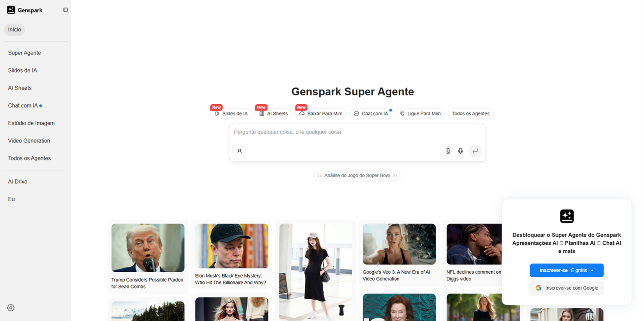Click the user persona icon in prompt box
This screenshot has height=321, width=644.
pos(240,151)
